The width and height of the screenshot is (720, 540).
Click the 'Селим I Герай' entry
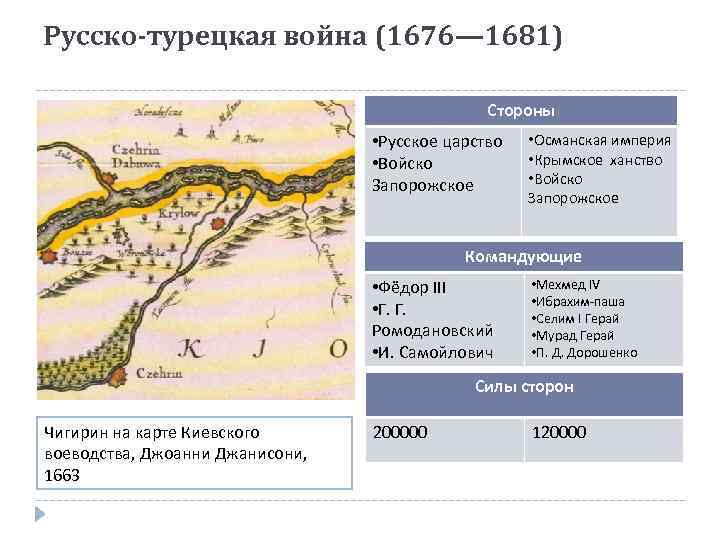575,319
